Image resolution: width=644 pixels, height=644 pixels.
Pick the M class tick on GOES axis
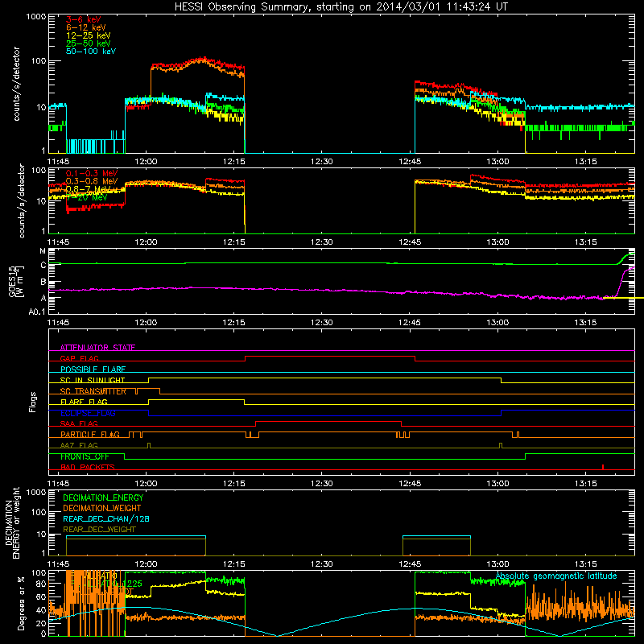(x=43, y=251)
